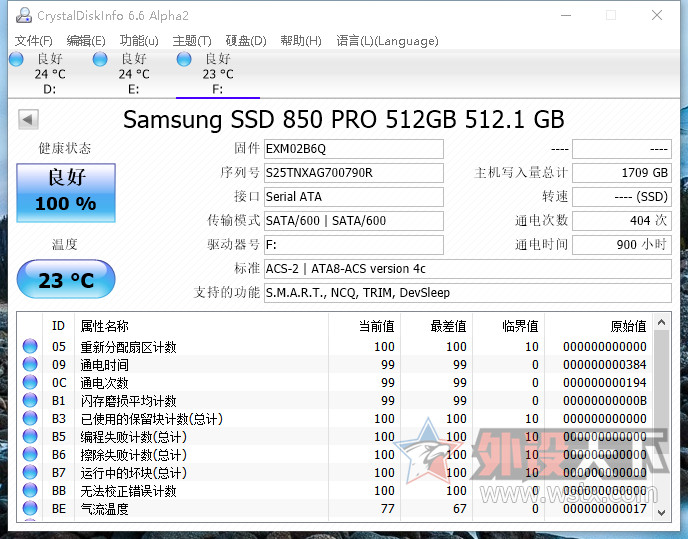The width and height of the screenshot is (688, 539).
Task: Select the 运行中的坏块(总计) row
Action: tap(335, 472)
